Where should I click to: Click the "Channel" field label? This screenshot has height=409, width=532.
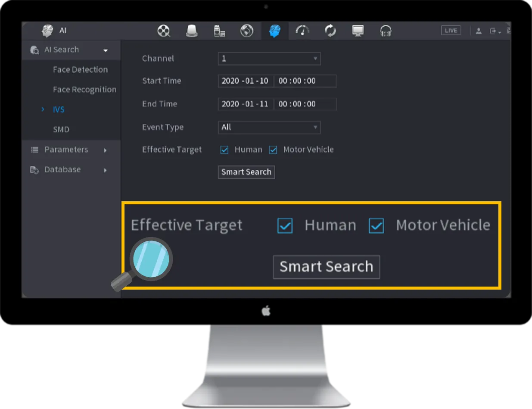click(158, 58)
